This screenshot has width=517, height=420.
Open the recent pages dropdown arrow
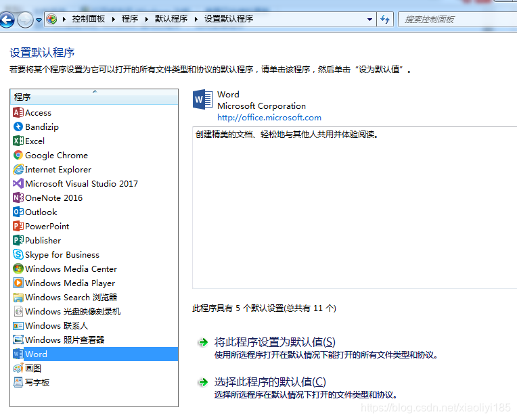[x=39, y=20]
